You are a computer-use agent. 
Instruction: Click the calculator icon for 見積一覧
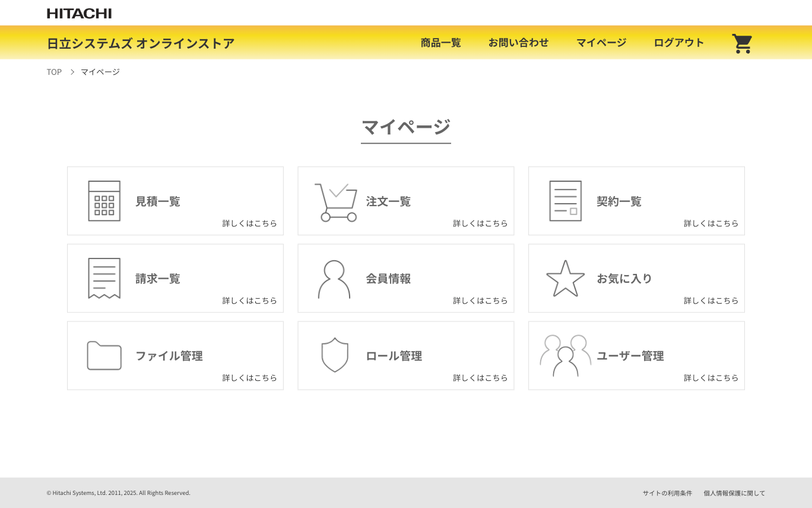[x=104, y=201]
